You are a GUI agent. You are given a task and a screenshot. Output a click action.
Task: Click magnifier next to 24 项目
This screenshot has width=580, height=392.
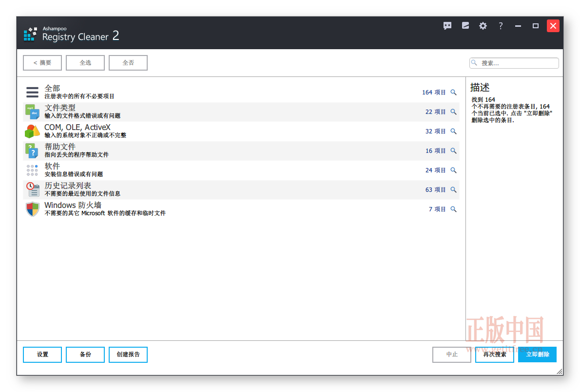click(x=453, y=170)
